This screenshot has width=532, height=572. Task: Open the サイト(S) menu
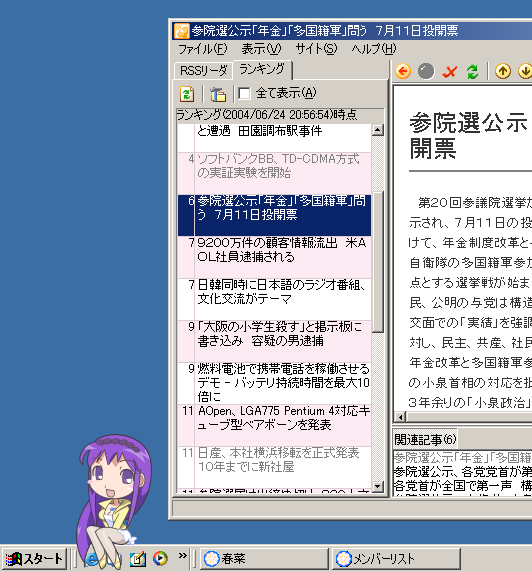pos(316,49)
